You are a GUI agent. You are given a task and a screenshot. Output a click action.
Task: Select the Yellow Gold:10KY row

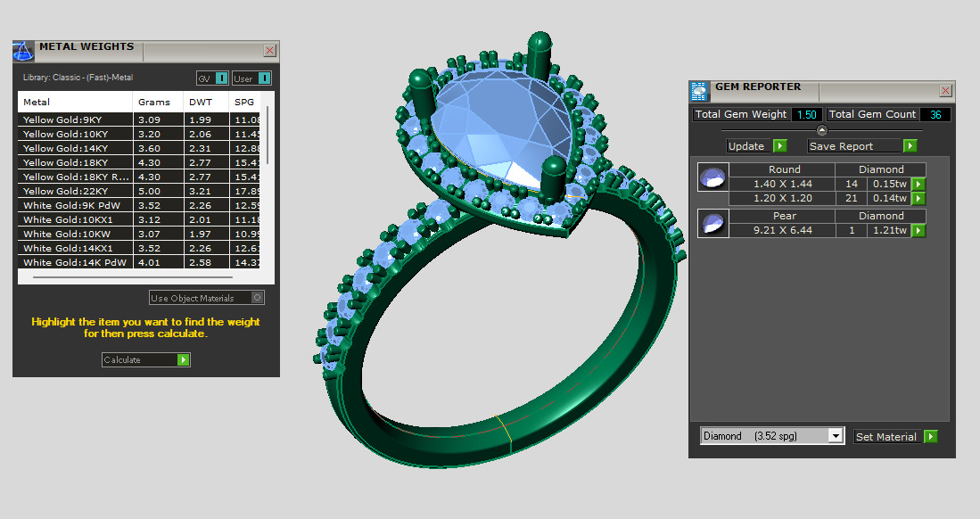[x=139, y=134]
